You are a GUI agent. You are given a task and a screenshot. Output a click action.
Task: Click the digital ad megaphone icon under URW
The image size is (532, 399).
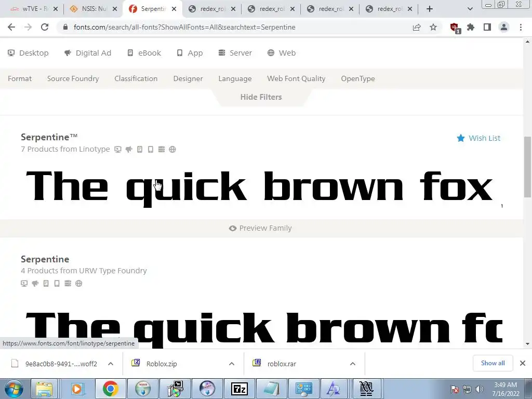click(x=35, y=283)
